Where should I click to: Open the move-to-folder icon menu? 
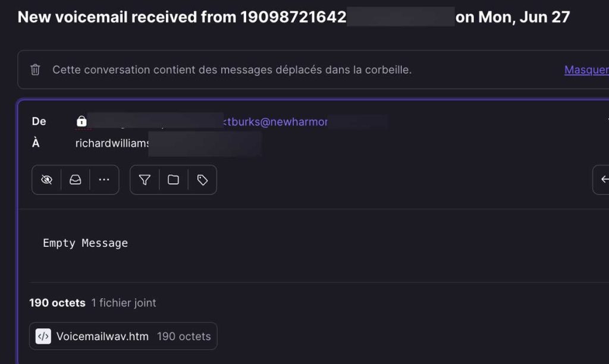[173, 180]
